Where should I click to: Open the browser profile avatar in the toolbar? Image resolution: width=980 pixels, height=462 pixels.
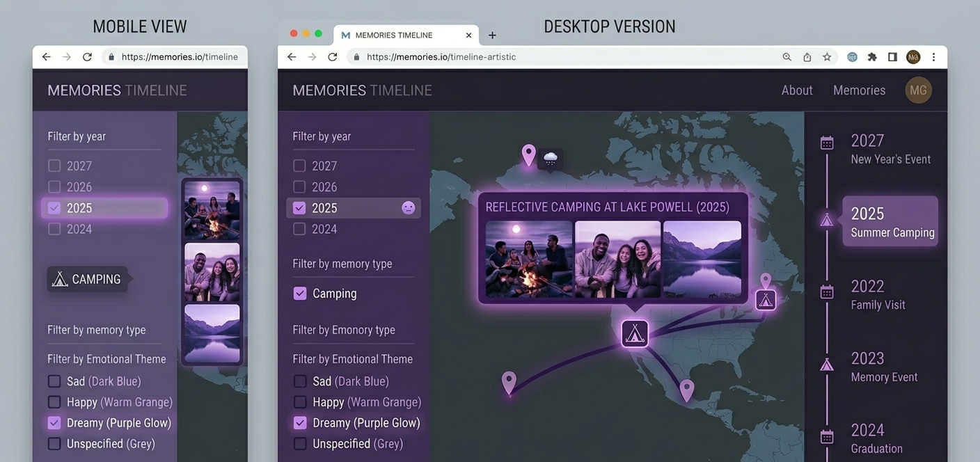[913, 57]
